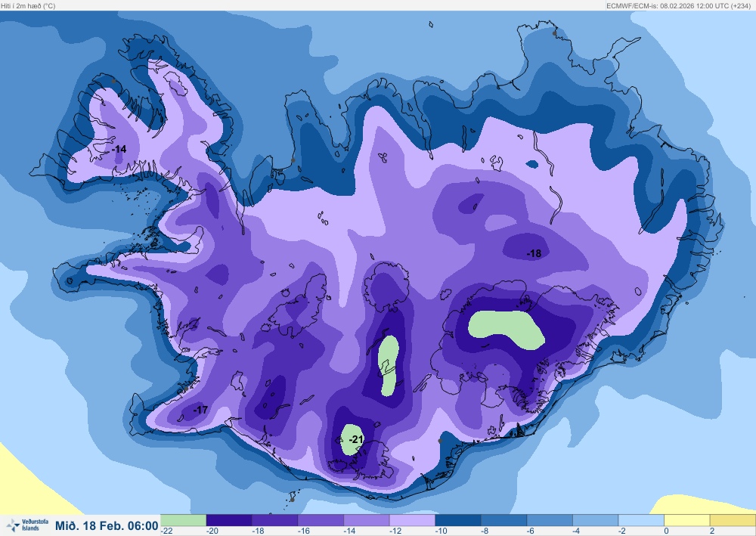756x536 pixels.
Task: Select the legend swatch between -18 and -16
Action: pyautogui.click(x=275, y=520)
